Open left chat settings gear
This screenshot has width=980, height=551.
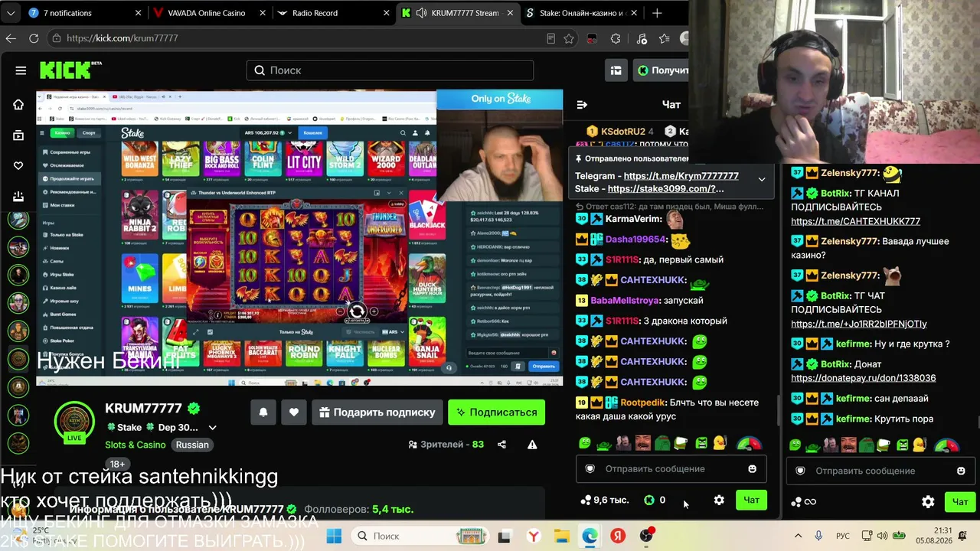point(719,500)
